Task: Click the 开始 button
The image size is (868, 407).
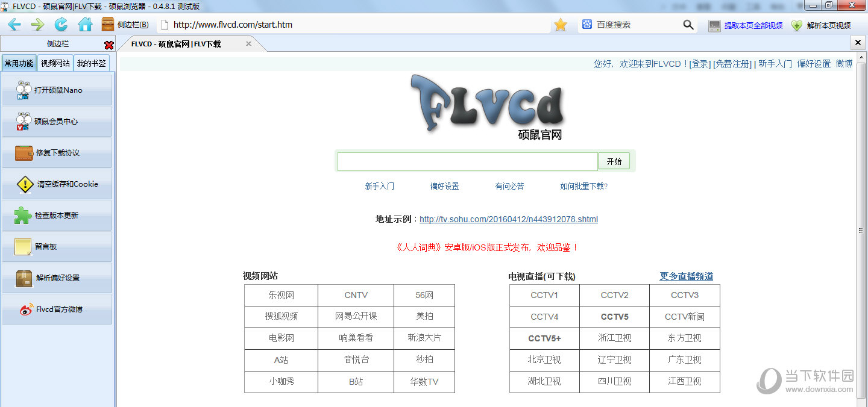Action: click(614, 161)
